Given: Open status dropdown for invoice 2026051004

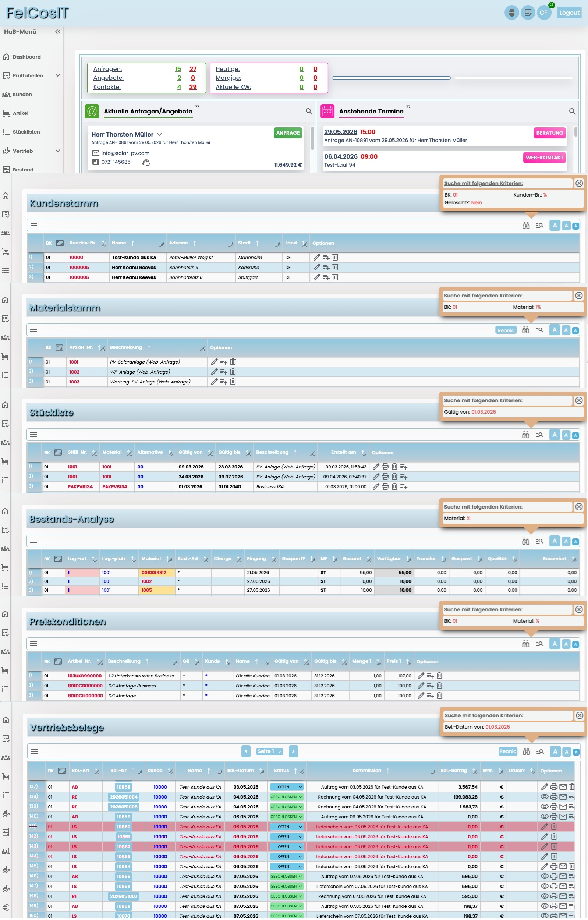Looking at the screenshot, I should [x=287, y=797].
